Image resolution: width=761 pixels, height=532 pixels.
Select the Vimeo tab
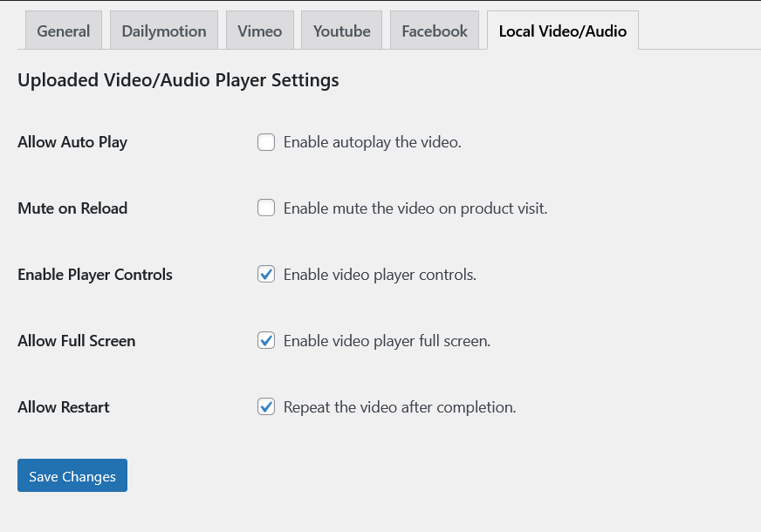click(259, 31)
